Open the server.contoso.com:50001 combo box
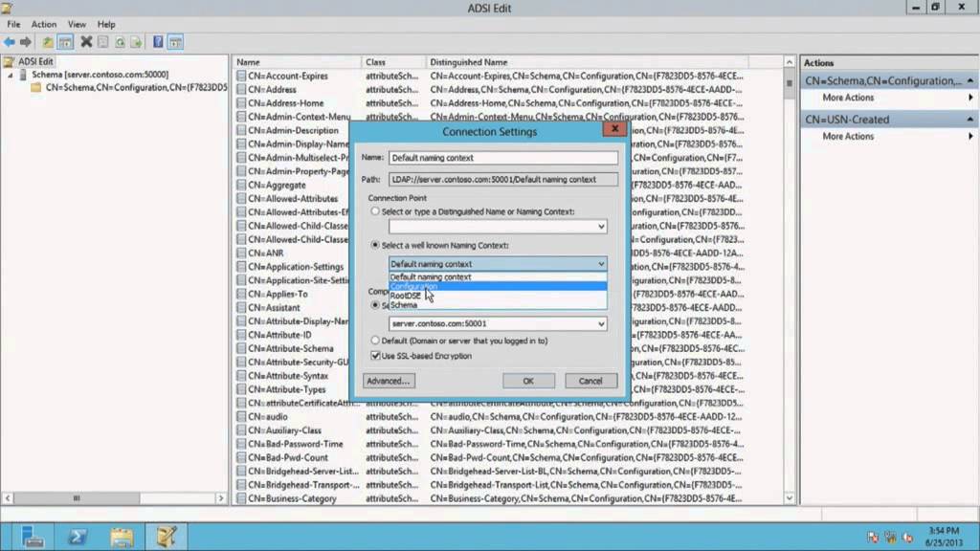Viewport: 980px width, 551px height. tap(498, 323)
